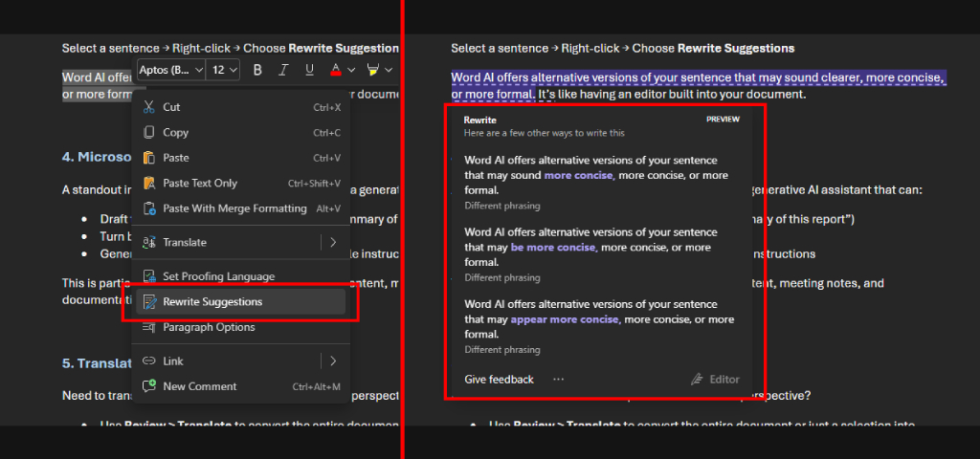The image size is (980, 459).
Task: Click the red font color icon
Action: click(x=336, y=69)
